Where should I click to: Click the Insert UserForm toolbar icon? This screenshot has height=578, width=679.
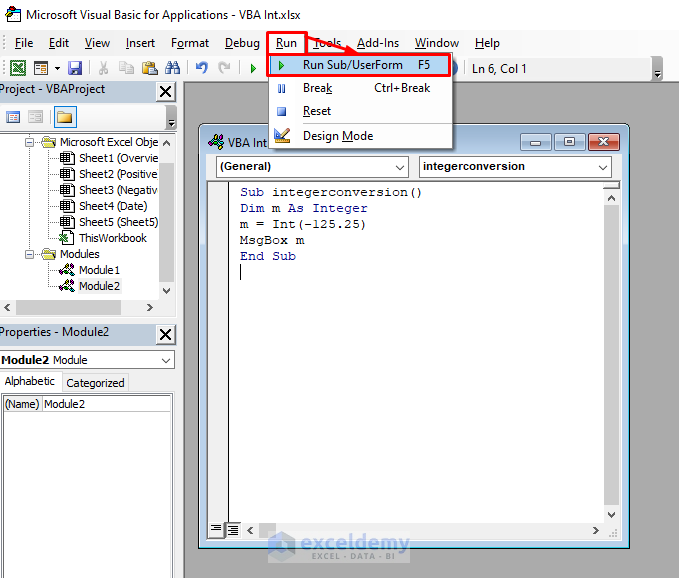click(x=41, y=68)
